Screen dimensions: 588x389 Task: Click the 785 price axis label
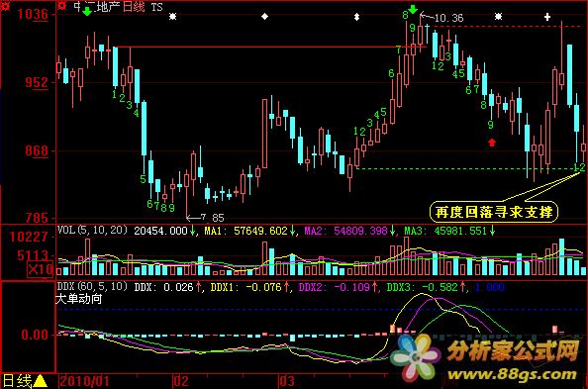tap(37, 218)
